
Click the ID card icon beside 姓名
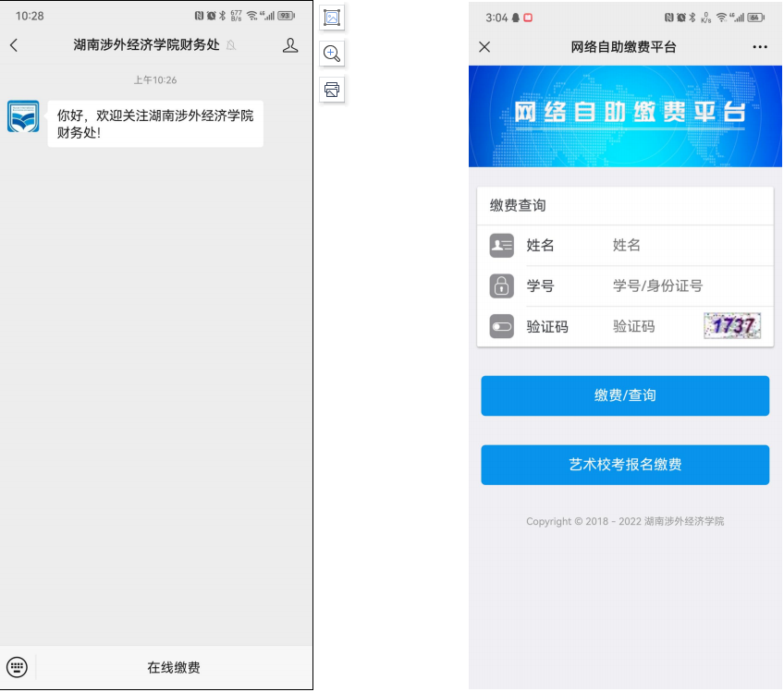[x=501, y=246]
